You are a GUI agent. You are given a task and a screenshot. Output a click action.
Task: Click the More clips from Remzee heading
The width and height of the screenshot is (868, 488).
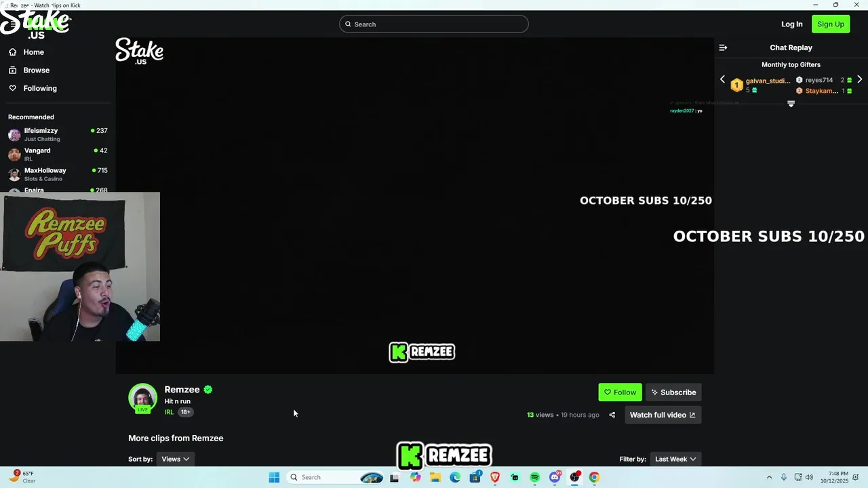tap(176, 439)
